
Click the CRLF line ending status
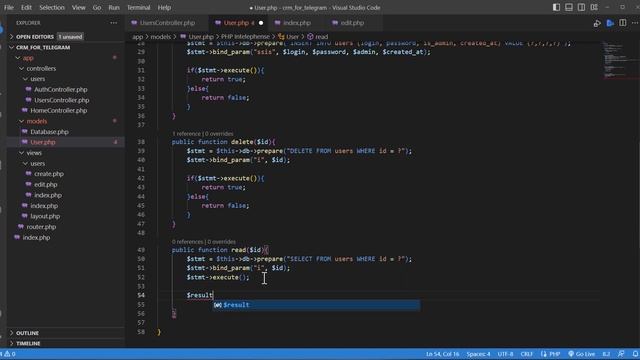(527, 354)
